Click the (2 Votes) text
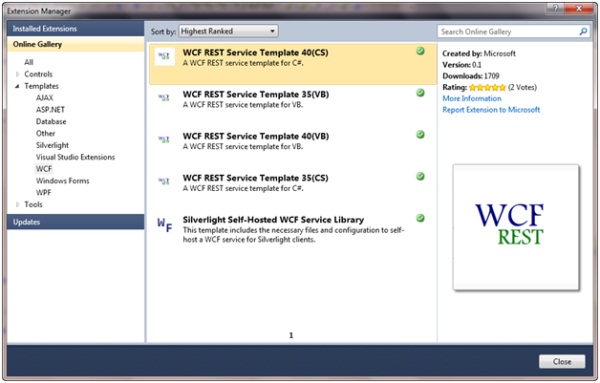This screenshot has width=600, height=383. tap(522, 88)
